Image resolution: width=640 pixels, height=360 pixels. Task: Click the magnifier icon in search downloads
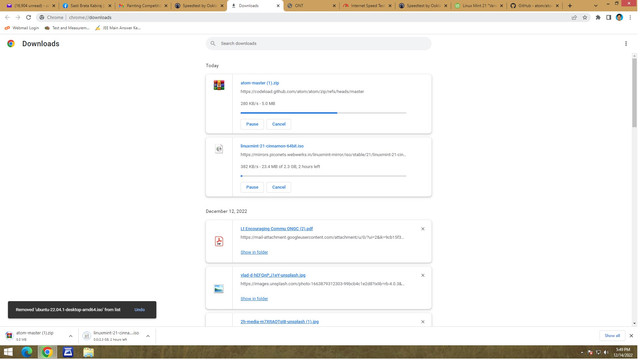tap(213, 43)
